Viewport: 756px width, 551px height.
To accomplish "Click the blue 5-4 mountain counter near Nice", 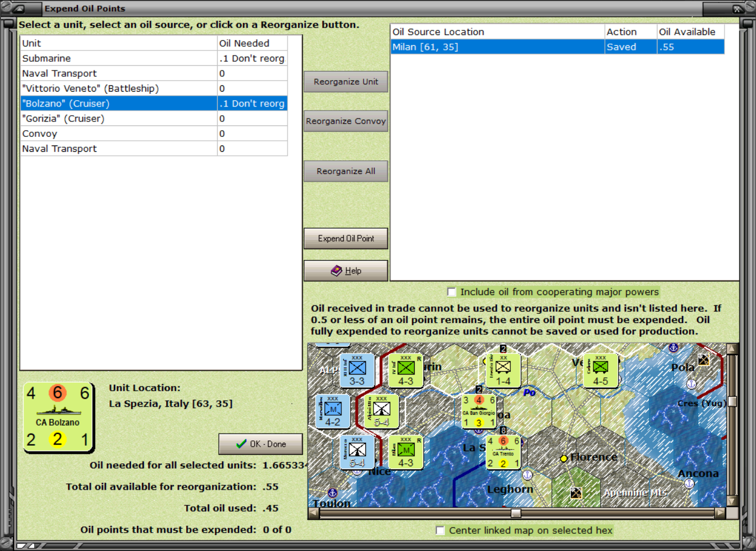I will pos(357,452).
